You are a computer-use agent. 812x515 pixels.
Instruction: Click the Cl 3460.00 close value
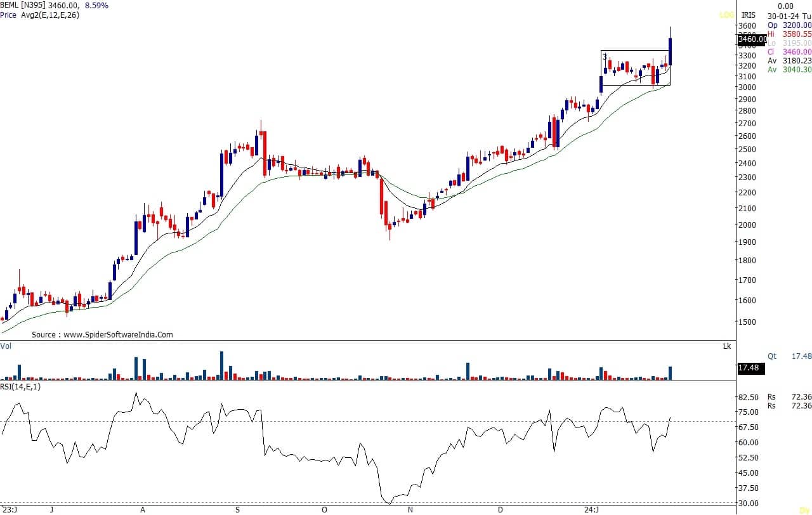point(789,52)
